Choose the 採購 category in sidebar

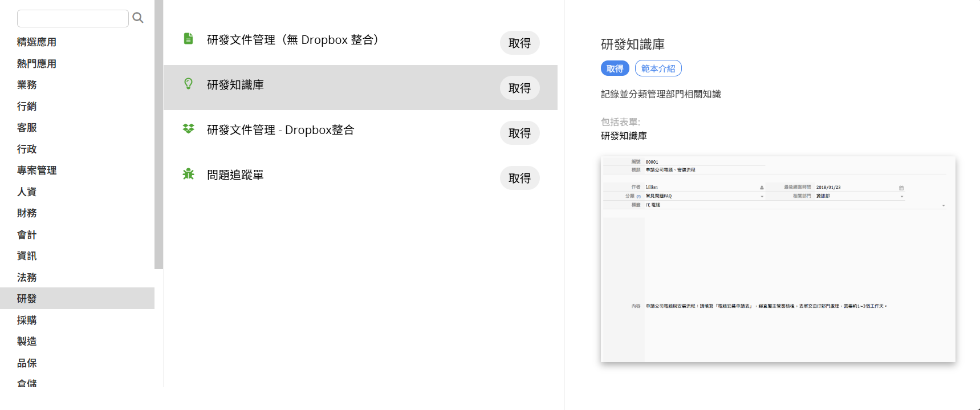click(27, 320)
